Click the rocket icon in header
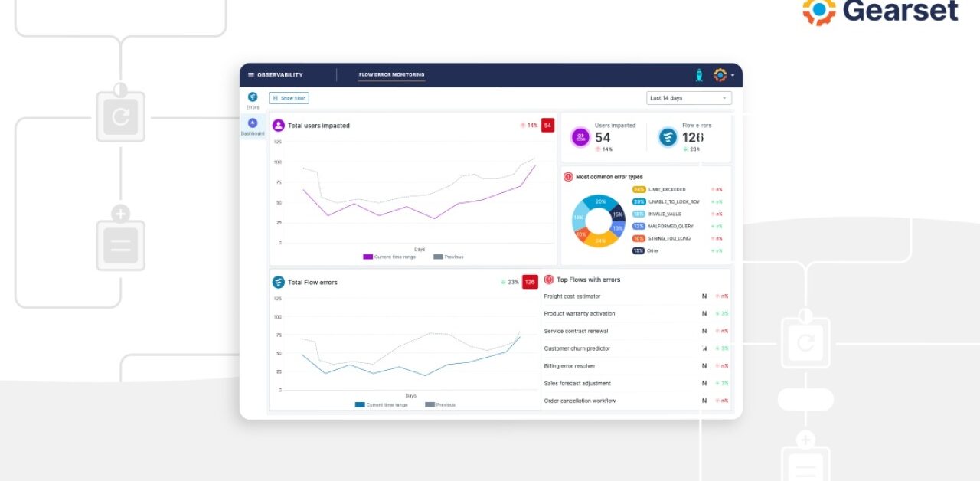980x481 pixels. click(x=699, y=75)
